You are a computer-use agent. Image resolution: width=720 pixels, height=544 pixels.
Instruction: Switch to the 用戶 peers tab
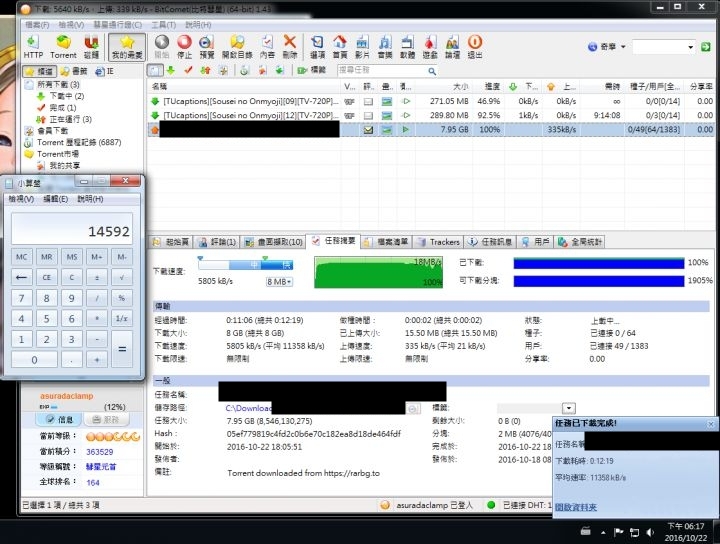click(536, 242)
